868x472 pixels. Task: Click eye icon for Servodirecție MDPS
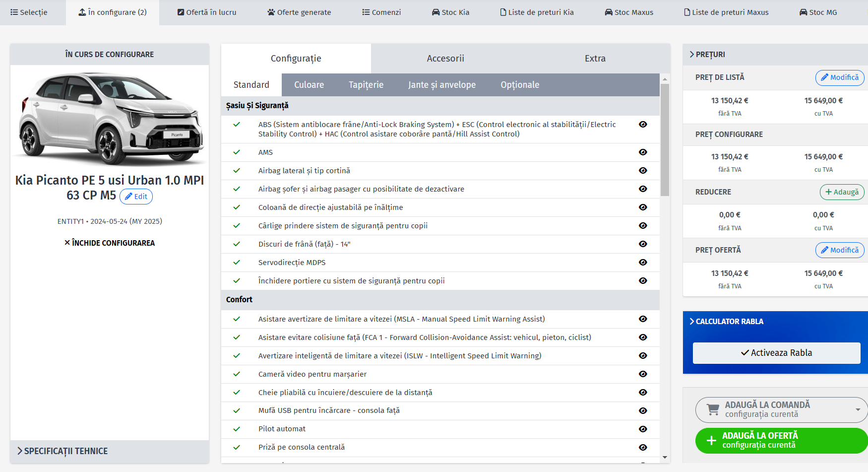[x=643, y=263]
